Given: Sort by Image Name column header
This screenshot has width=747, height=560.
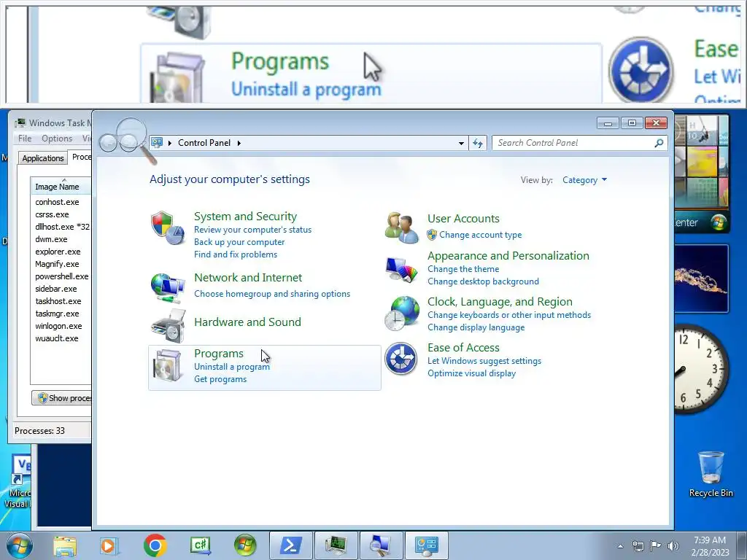Looking at the screenshot, I should click(x=61, y=187).
